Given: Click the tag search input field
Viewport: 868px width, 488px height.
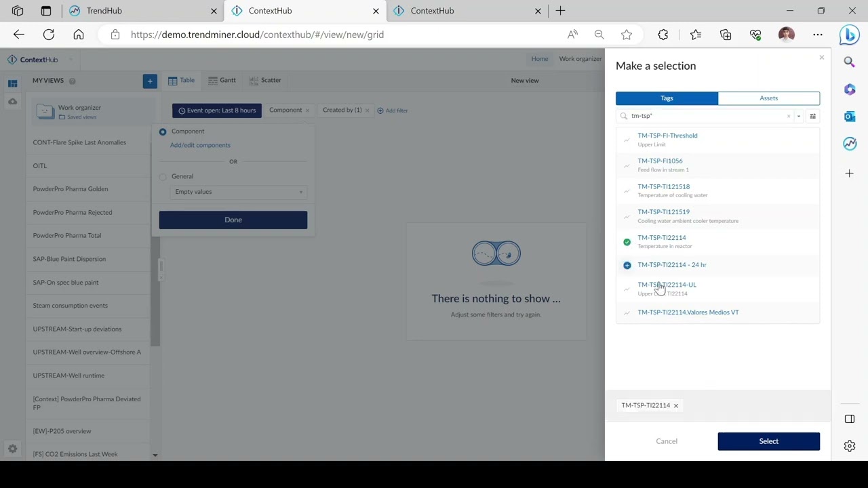Looking at the screenshot, I should tap(705, 116).
